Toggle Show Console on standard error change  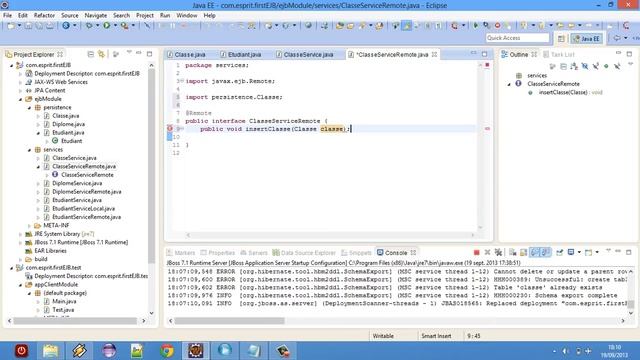pyautogui.click(x=546, y=253)
